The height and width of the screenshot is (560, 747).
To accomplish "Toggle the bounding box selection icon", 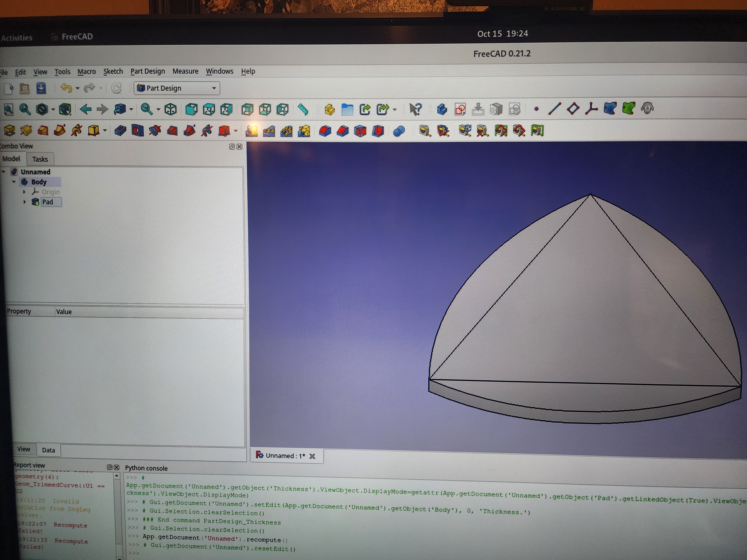I will [x=65, y=109].
